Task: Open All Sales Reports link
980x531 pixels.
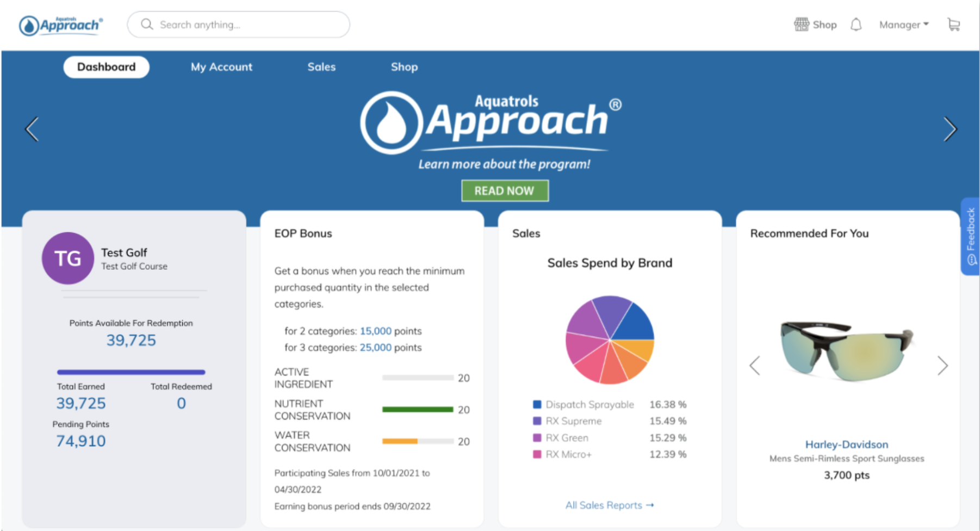Action: coord(610,505)
